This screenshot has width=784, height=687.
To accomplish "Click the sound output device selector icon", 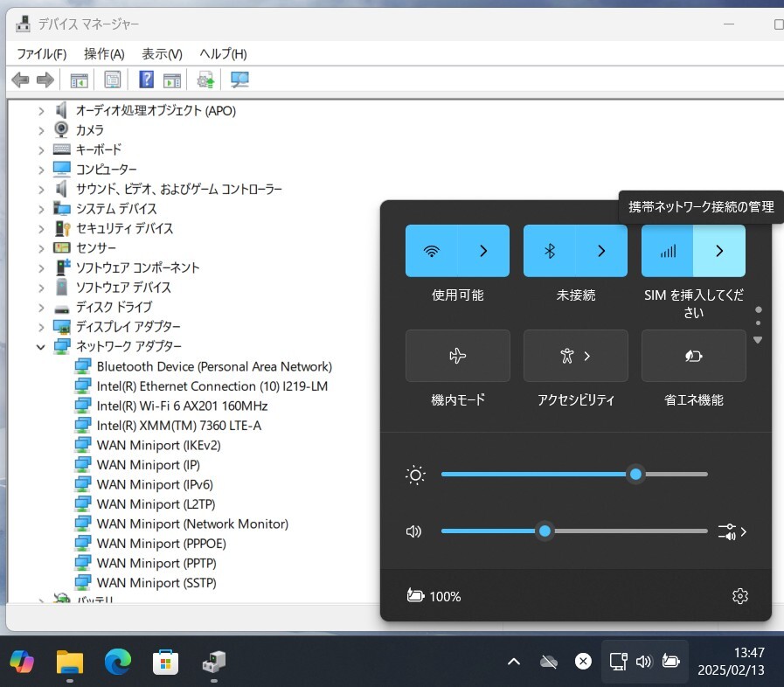I will (731, 531).
